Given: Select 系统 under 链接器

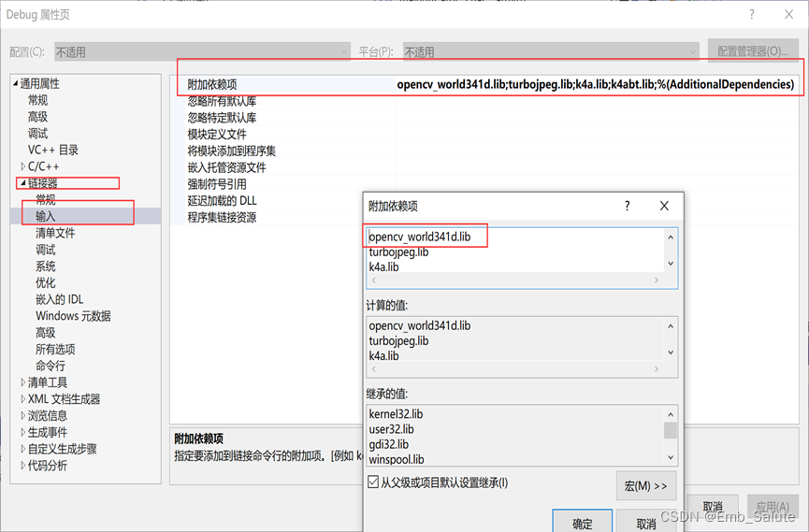Looking at the screenshot, I should (x=46, y=266).
